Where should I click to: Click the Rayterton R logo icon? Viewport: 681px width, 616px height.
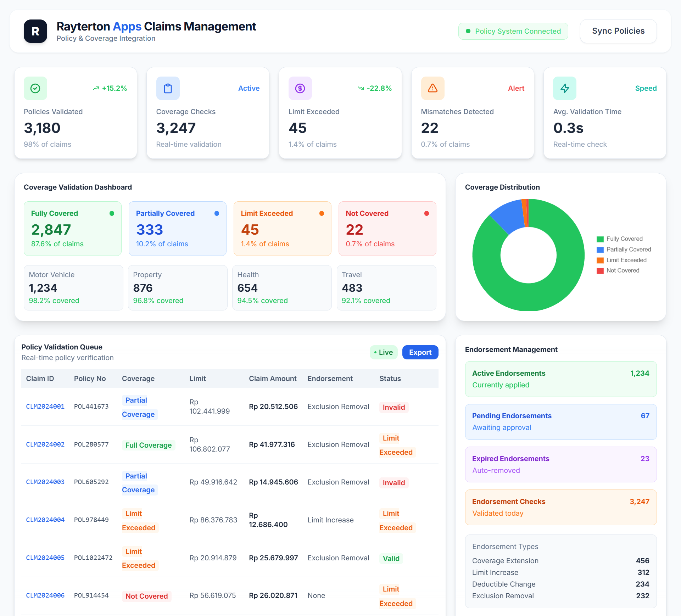[x=35, y=31]
